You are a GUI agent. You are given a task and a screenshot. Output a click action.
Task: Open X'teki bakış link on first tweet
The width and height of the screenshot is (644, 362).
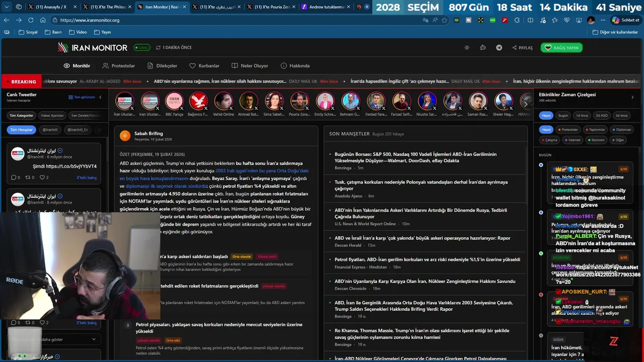[x=87, y=177]
